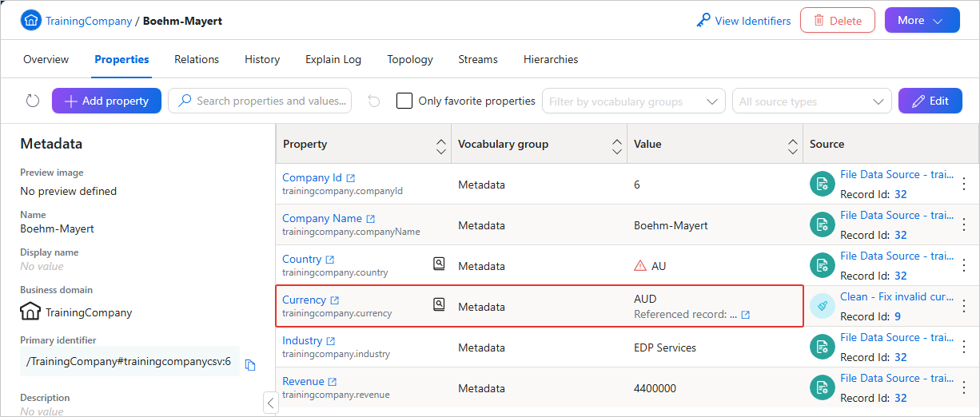The height and width of the screenshot is (417, 980).
Task: Open the three-dot menu for the Country row
Action: [964, 266]
